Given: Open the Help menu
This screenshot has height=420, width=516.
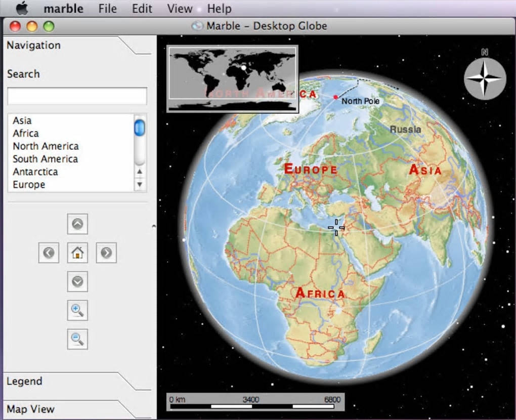Looking at the screenshot, I should (x=219, y=9).
